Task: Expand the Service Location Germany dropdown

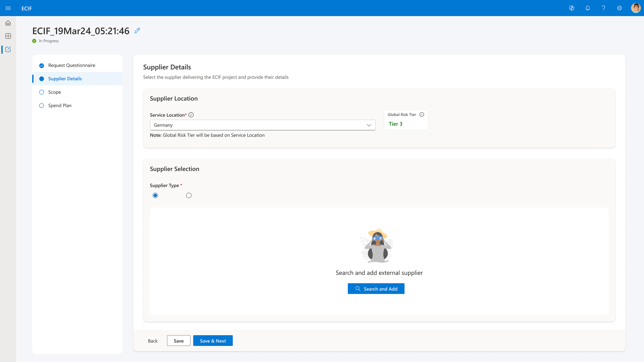Action: 263,125
